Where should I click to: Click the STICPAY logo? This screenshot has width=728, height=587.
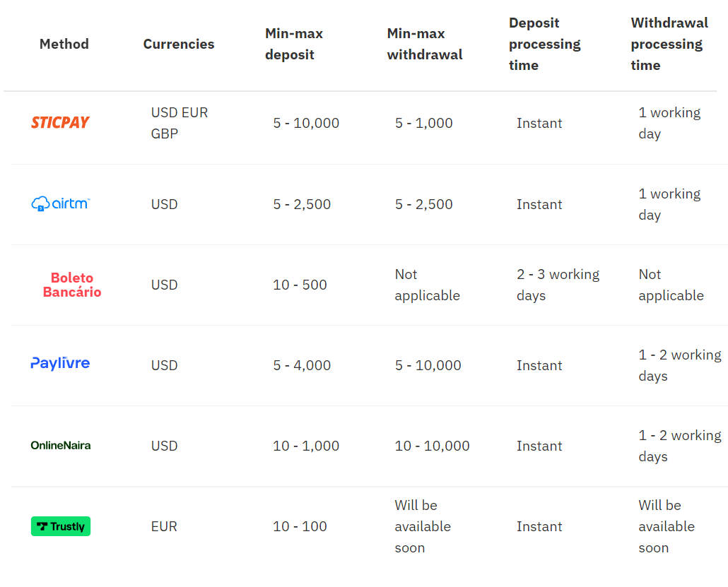(60, 122)
